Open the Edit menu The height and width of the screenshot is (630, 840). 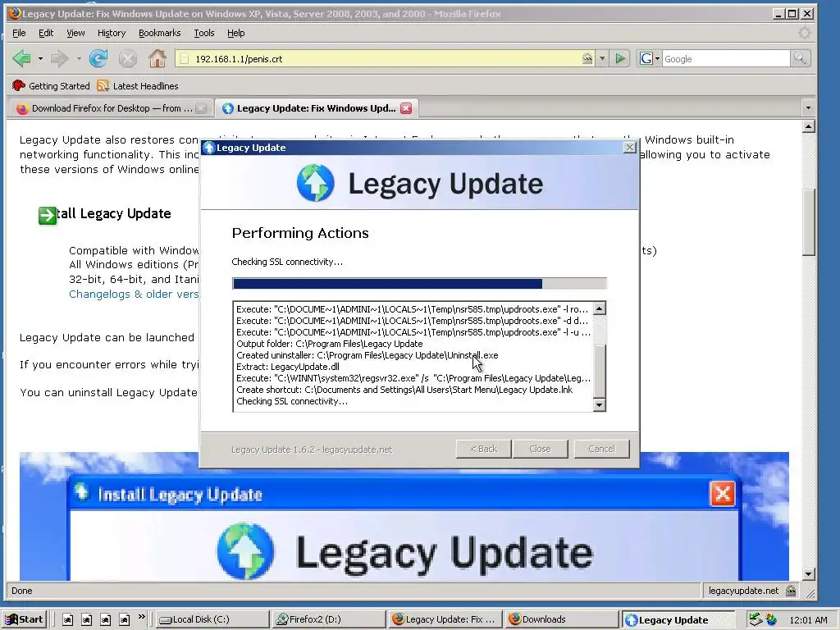[46, 33]
